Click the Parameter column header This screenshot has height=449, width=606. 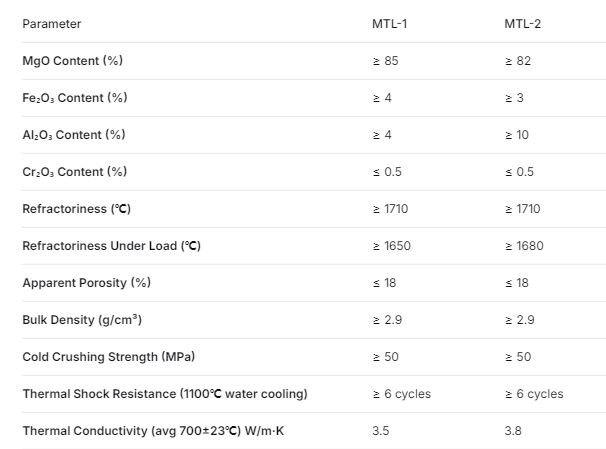click(x=52, y=24)
